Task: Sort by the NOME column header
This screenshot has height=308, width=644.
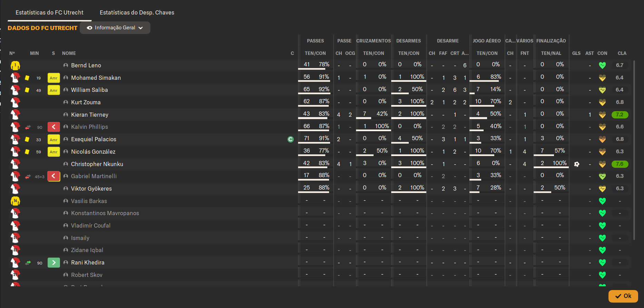Action: coord(69,53)
